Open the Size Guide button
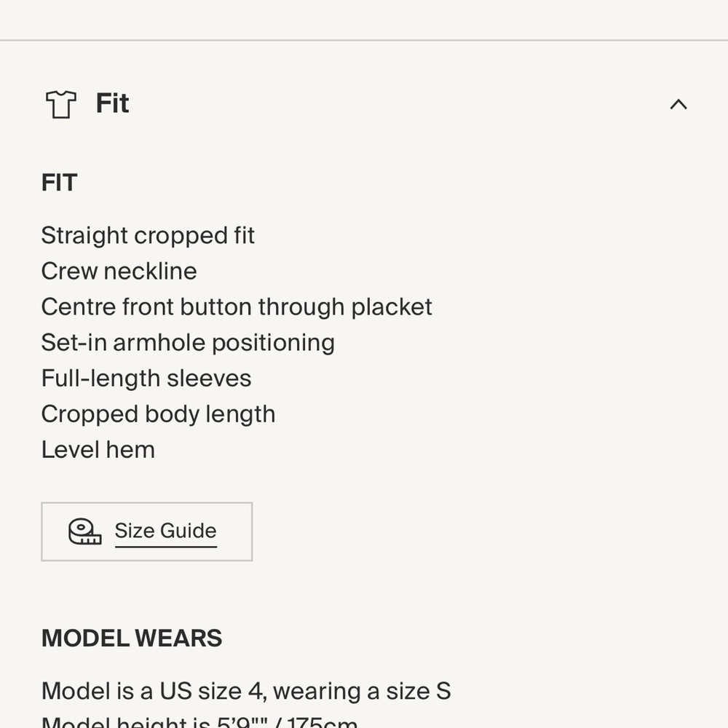The height and width of the screenshot is (728, 728). point(146,531)
